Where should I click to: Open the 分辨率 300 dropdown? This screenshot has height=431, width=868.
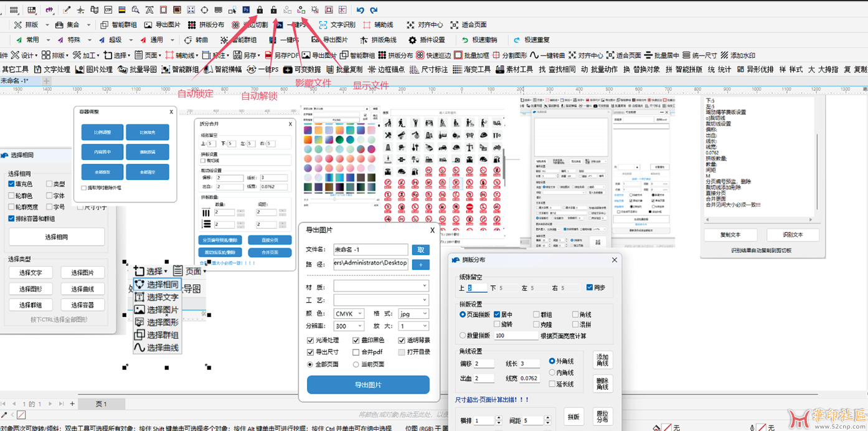[x=349, y=326]
